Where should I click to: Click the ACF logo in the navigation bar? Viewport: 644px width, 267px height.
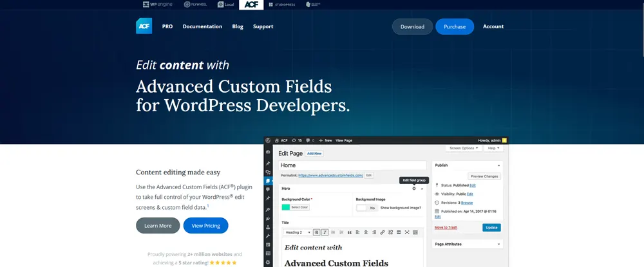coord(144,26)
